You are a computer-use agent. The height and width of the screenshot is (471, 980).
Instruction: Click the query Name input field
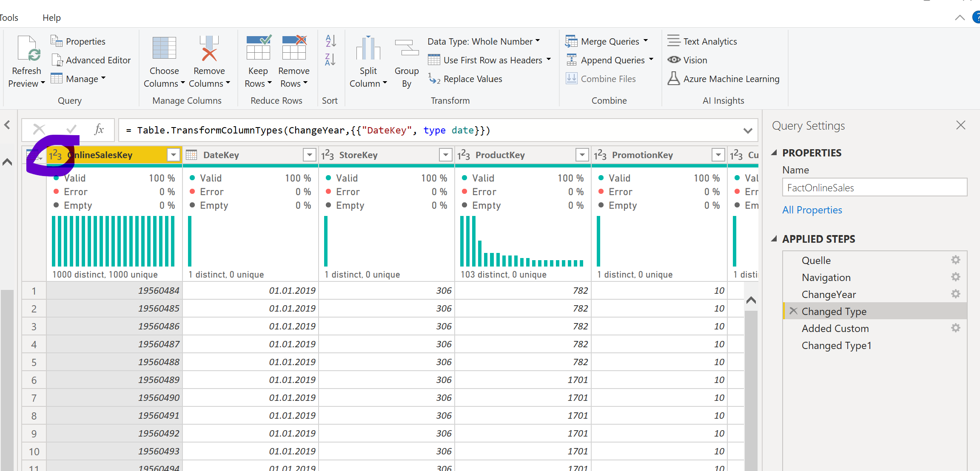pyautogui.click(x=875, y=187)
